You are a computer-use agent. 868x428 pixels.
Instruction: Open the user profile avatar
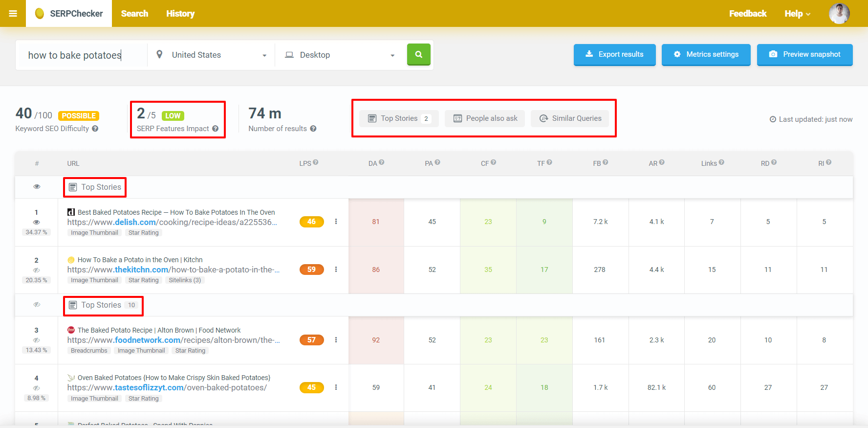[839, 13]
